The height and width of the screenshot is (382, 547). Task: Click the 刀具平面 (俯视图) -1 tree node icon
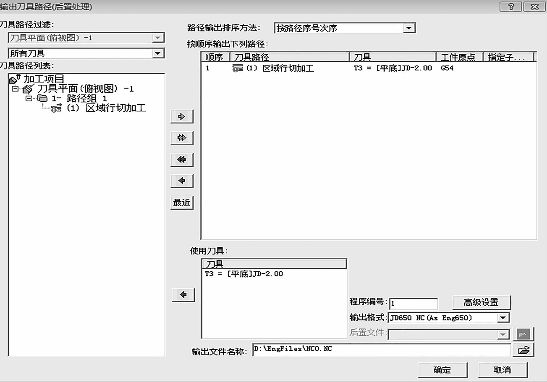tap(28, 89)
